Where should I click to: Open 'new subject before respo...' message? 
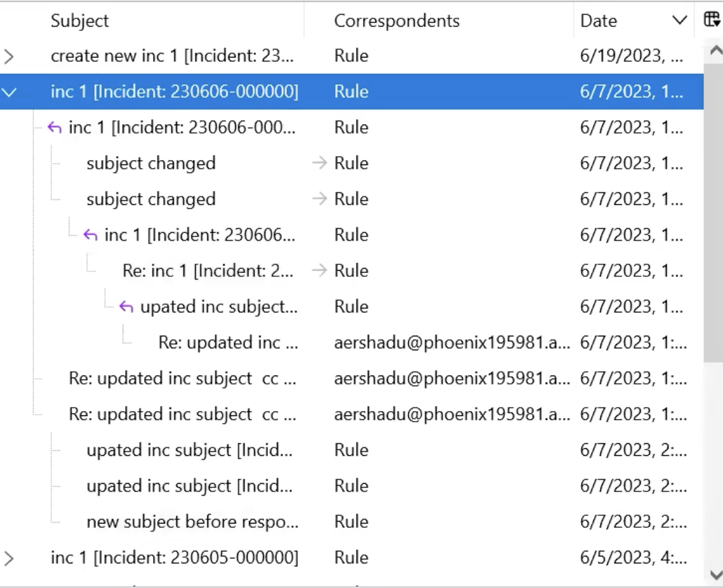coord(192,522)
